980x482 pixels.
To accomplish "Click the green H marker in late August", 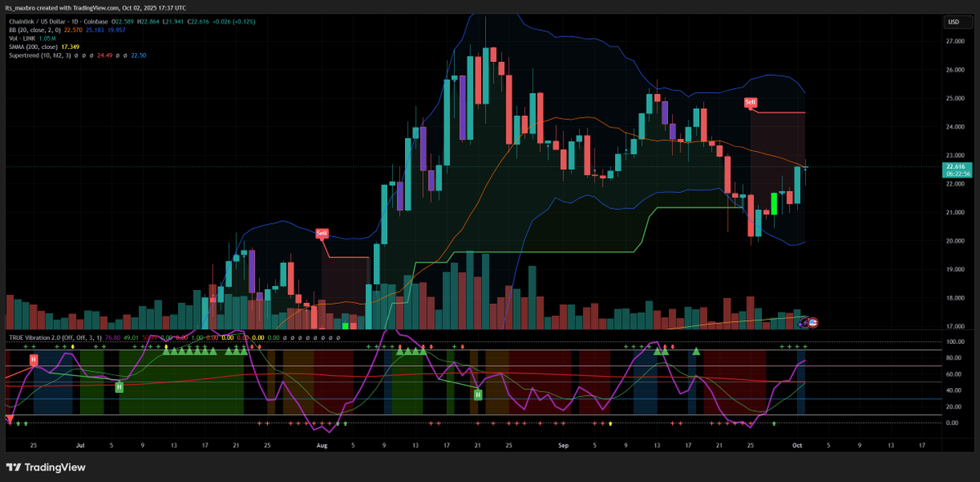I will pyautogui.click(x=478, y=395).
